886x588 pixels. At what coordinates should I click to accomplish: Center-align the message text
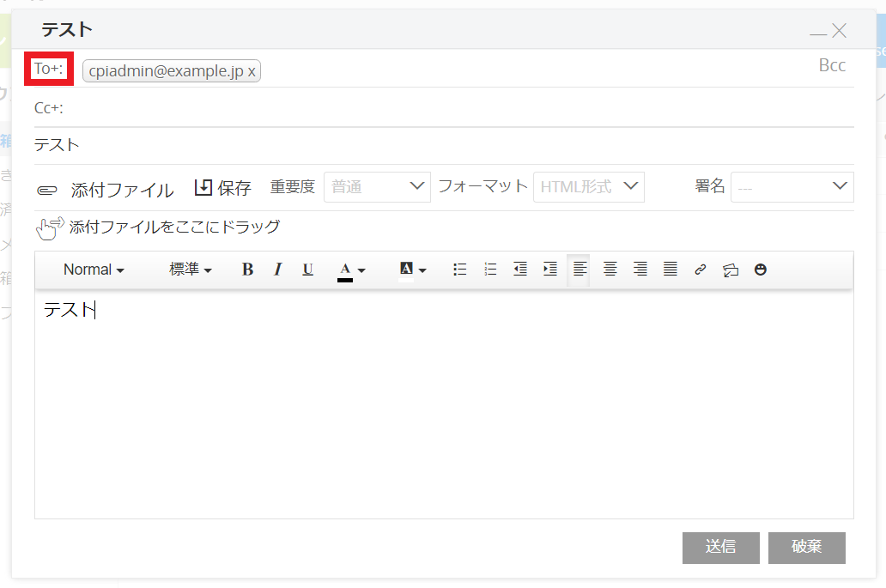pos(610,270)
